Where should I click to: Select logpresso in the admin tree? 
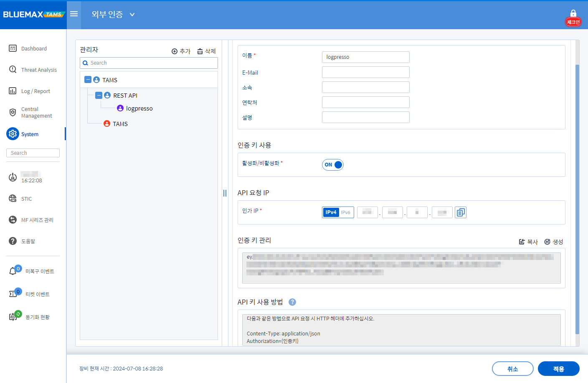click(139, 108)
